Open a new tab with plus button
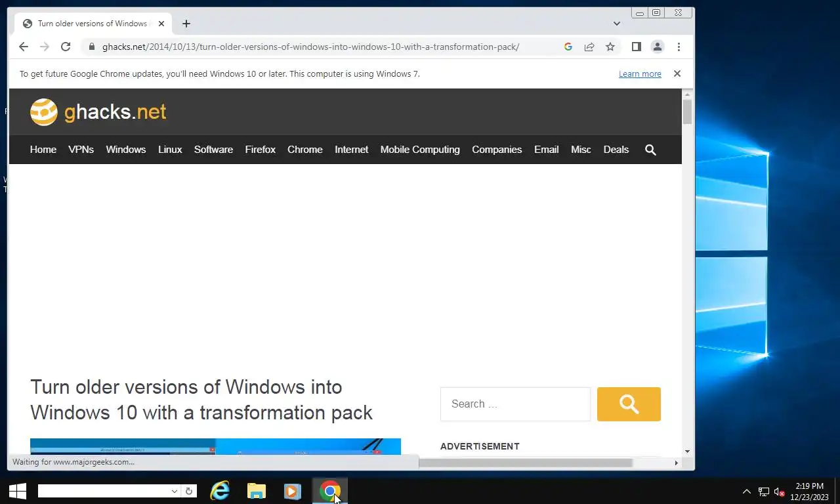 (186, 24)
